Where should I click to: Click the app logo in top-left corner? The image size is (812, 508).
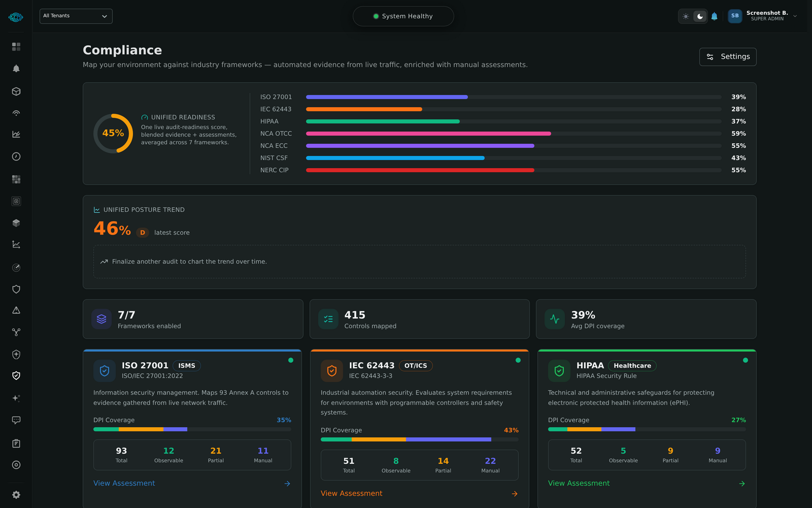tap(16, 17)
